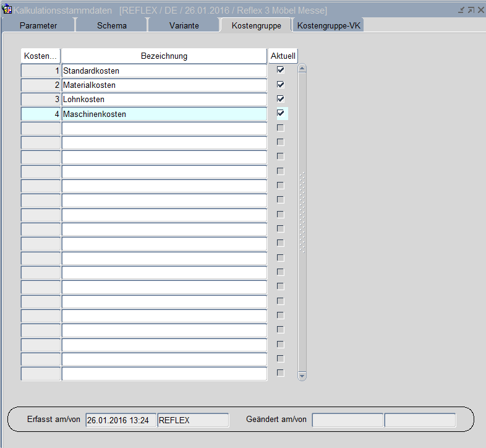
Task: Click into the Lohnkosten description field
Action: 164,99
